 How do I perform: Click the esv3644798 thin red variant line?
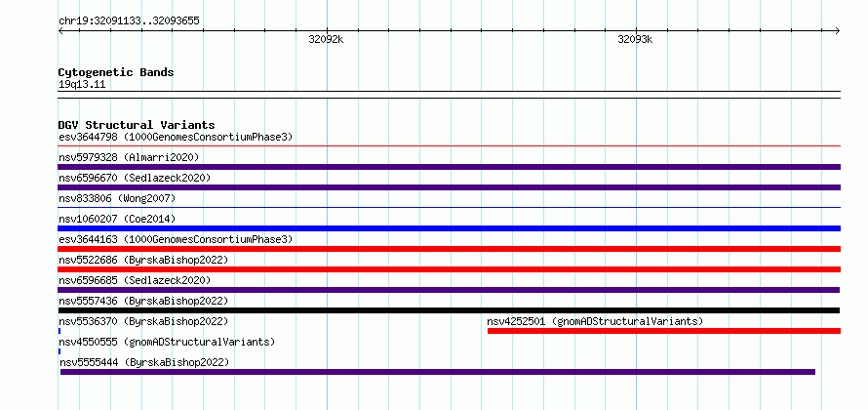coord(449,146)
